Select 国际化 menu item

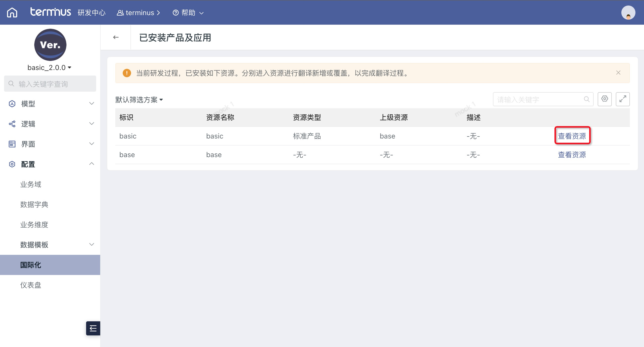click(x=50, y=265)
